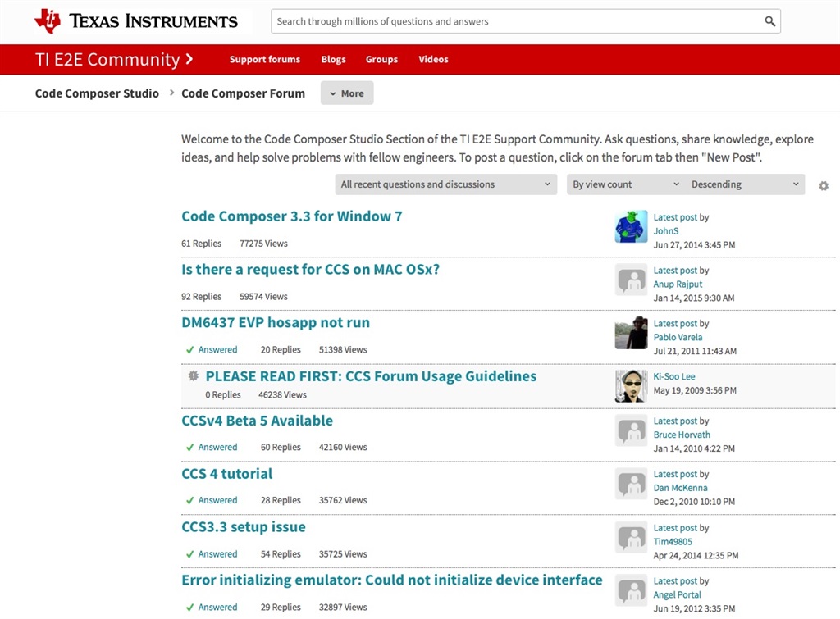Click Bruce Horvath's default avatar
This screenshot has height=619, width=840.
click(631, 430)
